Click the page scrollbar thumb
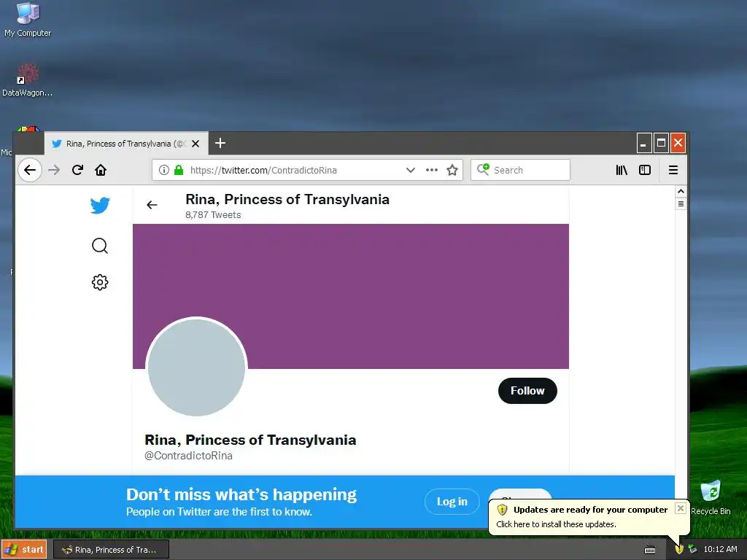 coord(681,204)
